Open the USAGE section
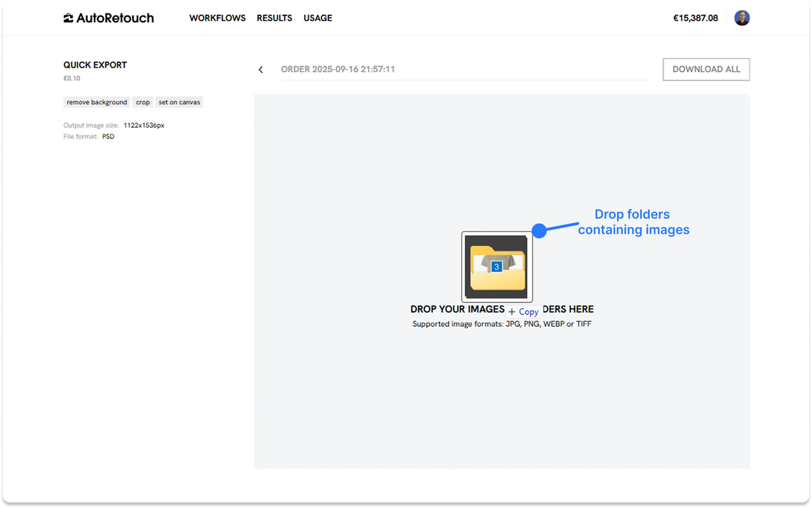Viewport: 812px width, 508px height. 318,18
